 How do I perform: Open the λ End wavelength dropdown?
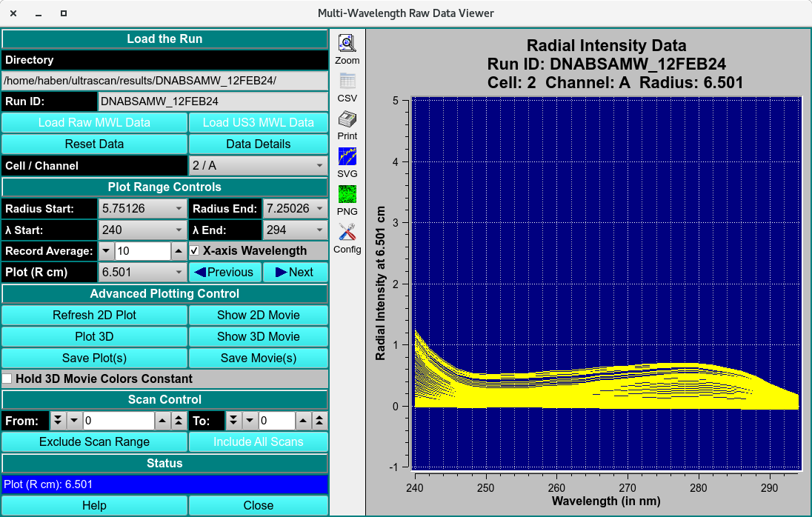click(x=295, y=230)
